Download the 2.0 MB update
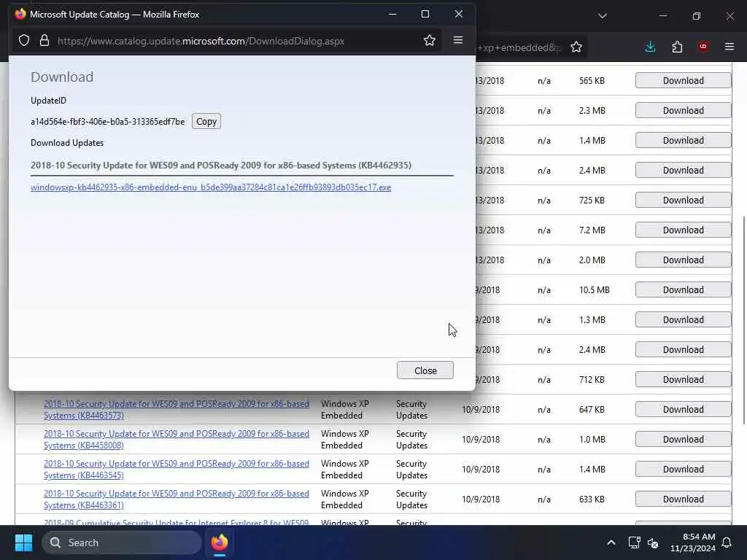747x560 pixels. (x=683, y=260)
